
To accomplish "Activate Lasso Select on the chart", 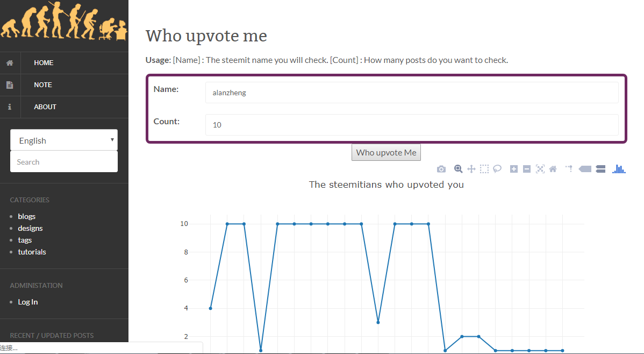I will coord(497,168).
